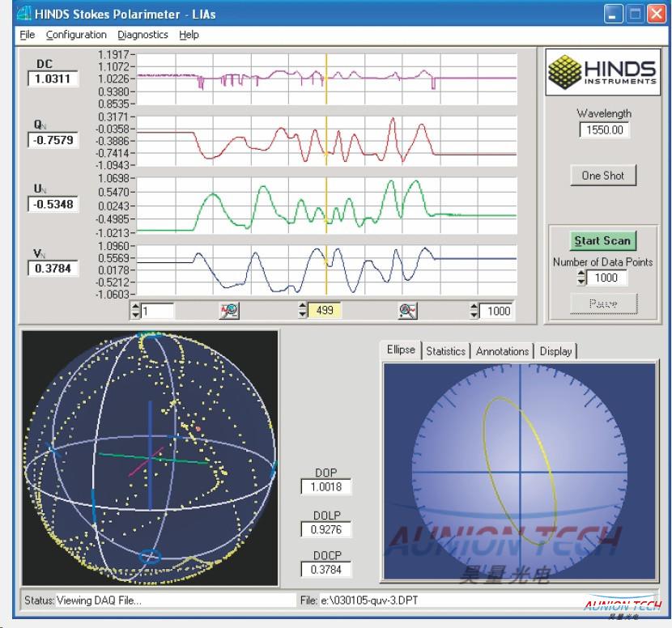
Task: Click the yellow polarization ellipse display
Action: (520, 471)
